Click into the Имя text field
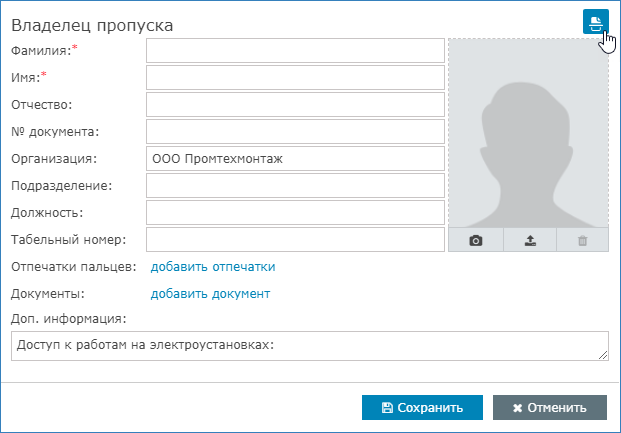621x433 pixels. (x=294, y=78)
